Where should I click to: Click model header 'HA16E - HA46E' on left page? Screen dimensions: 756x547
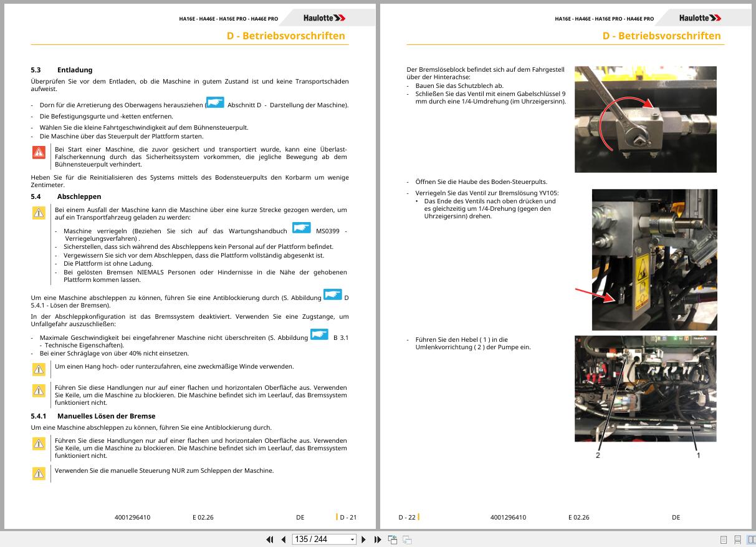(228, 19)
